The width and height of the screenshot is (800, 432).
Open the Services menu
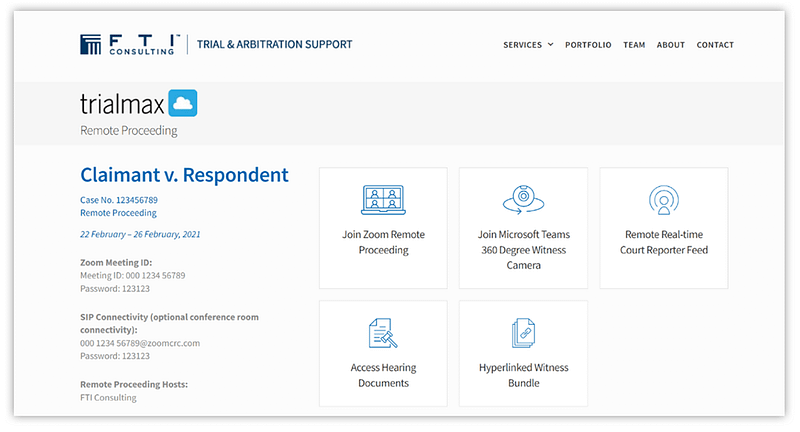(x=528, y=45)
